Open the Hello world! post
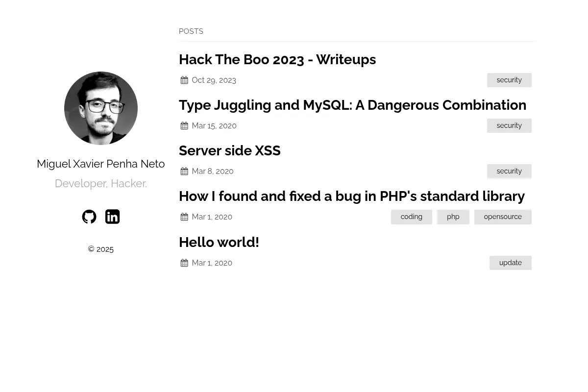The width and height of the screenshot is (588, 392). click(x=219, y=242)
